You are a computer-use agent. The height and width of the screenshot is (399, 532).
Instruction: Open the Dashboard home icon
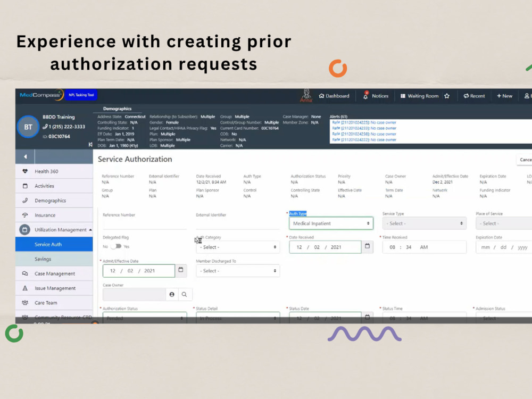tap(321, 96)
